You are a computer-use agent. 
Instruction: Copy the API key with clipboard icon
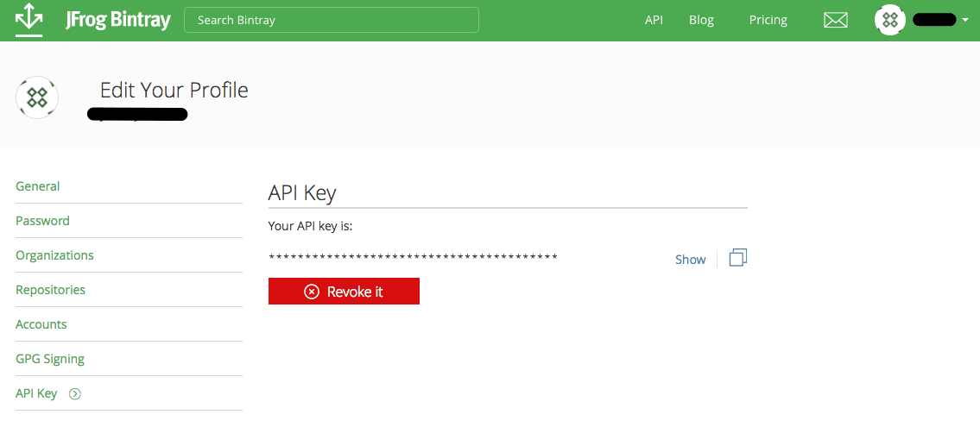pyautogui.click(x=737, y=258)
